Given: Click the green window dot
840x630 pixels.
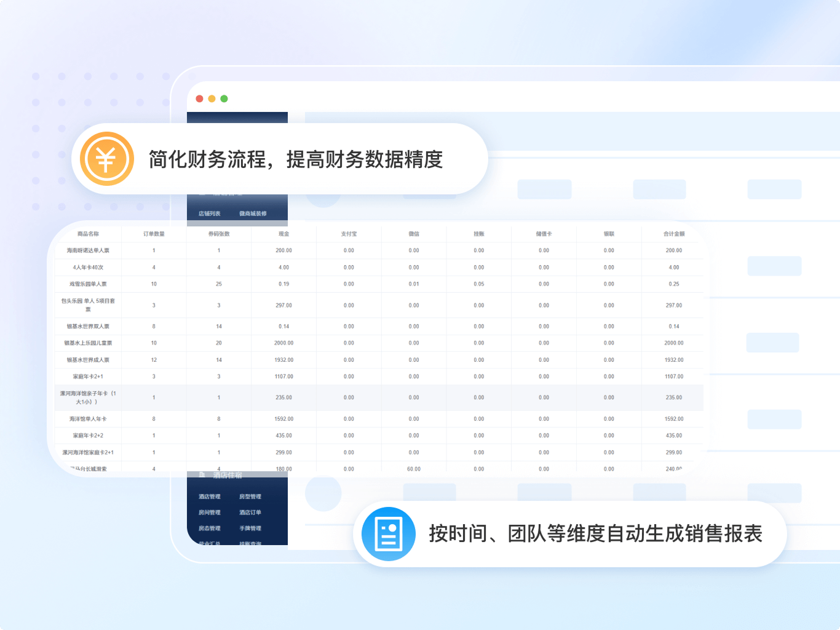Looking at the screenshot, I should [x=224, y=98].
